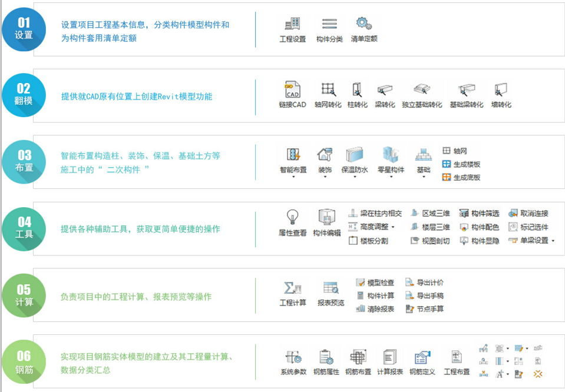Click the 链接CAD icon

point(293,91)
